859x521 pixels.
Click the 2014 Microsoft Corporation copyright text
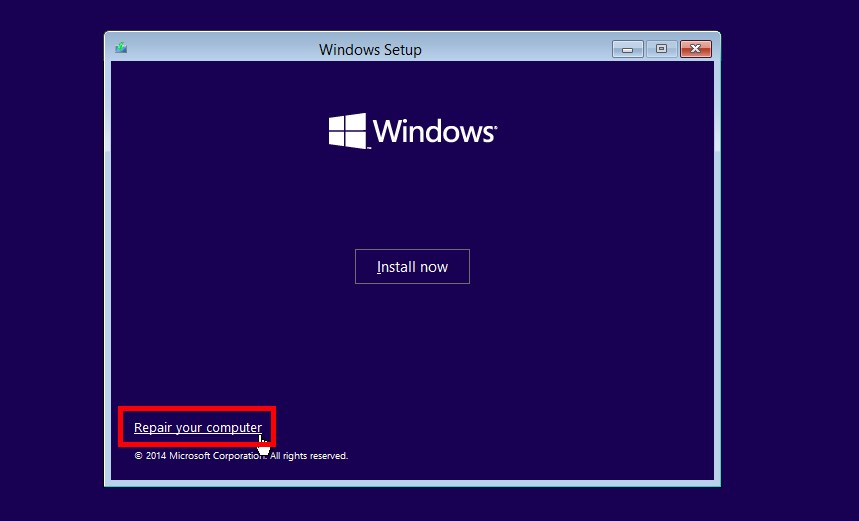241,456
